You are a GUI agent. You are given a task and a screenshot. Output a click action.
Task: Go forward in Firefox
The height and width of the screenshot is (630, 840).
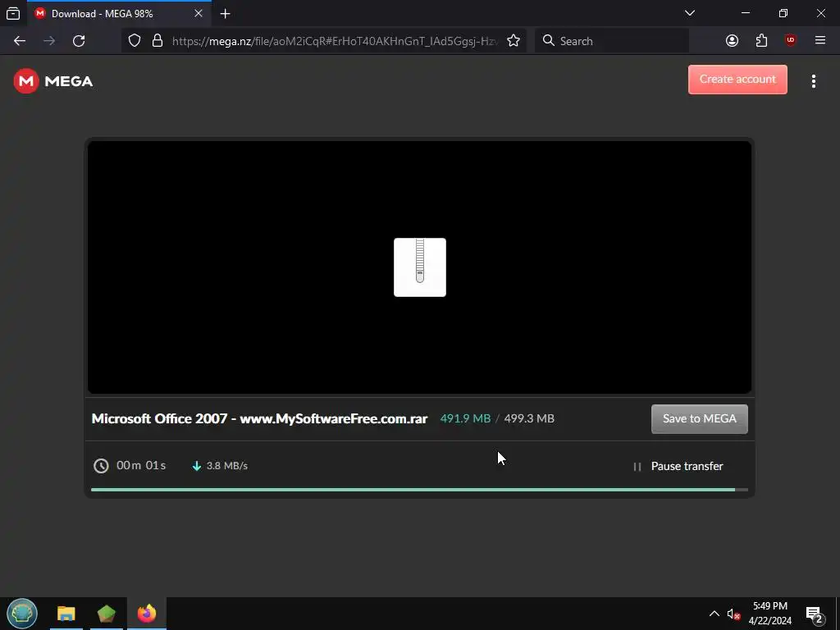coord(49,41)
